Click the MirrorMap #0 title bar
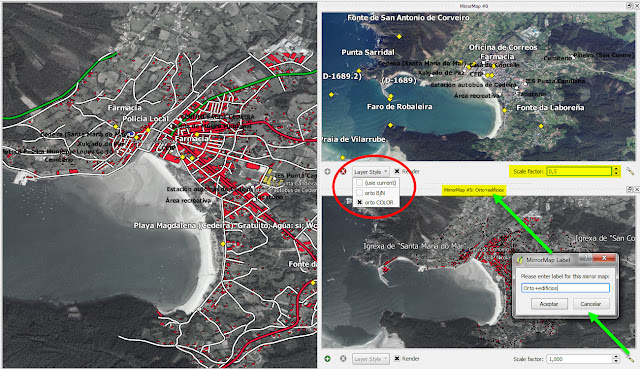Screen dimensions: 640x369 click(x=473, y=6)
